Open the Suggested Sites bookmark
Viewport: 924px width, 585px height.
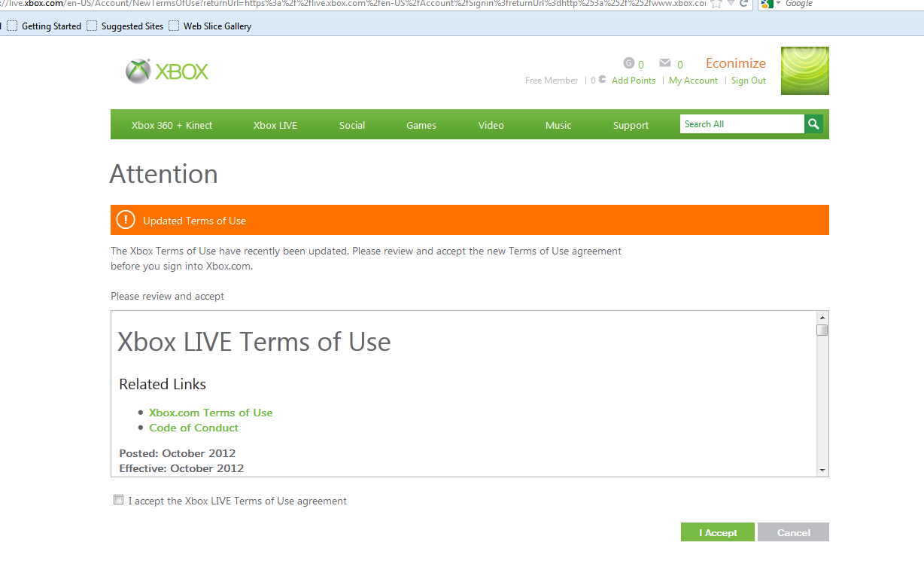(125, 26)
